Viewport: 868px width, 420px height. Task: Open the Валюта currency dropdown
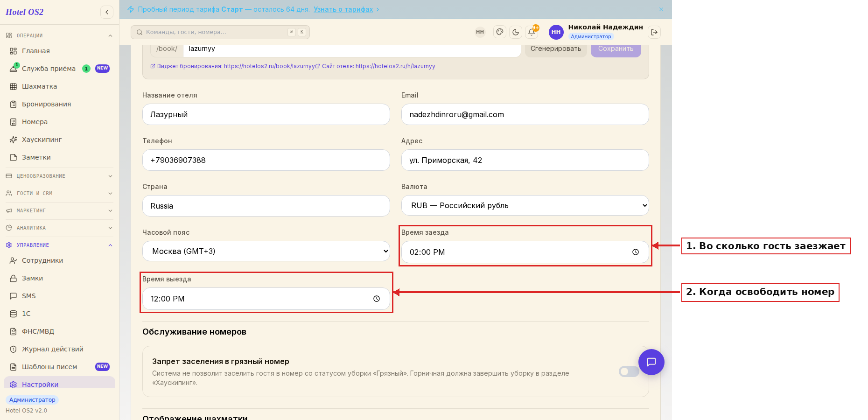(x=525, y=205)
